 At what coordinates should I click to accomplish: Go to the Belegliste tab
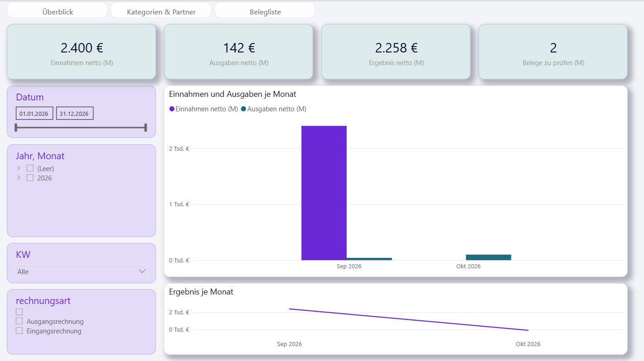click(265, 10)
